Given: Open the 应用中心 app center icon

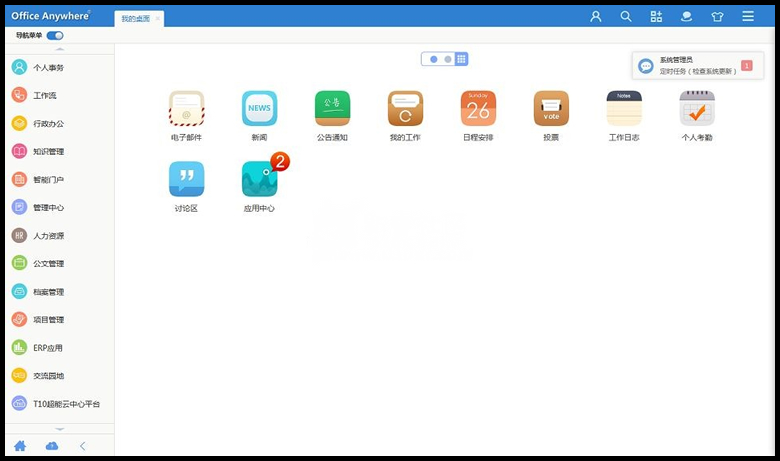Looking at the screenshot, I should click(x=259, y=179).
